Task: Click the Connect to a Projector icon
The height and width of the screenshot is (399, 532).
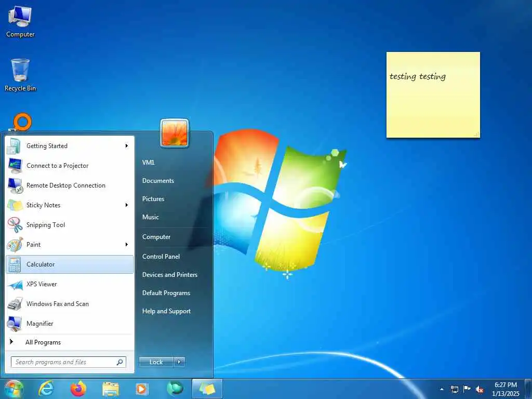Action: coord(15,166)
